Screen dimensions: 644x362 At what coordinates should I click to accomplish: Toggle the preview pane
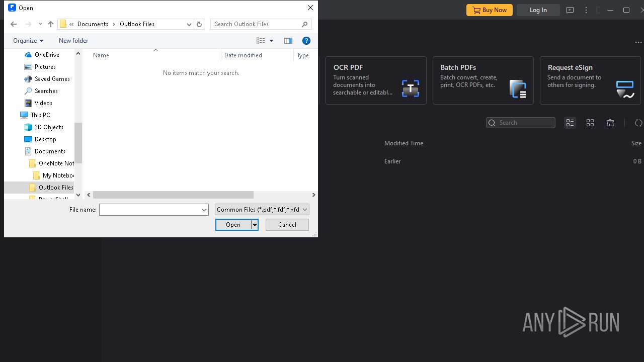(x=288, y=41)
